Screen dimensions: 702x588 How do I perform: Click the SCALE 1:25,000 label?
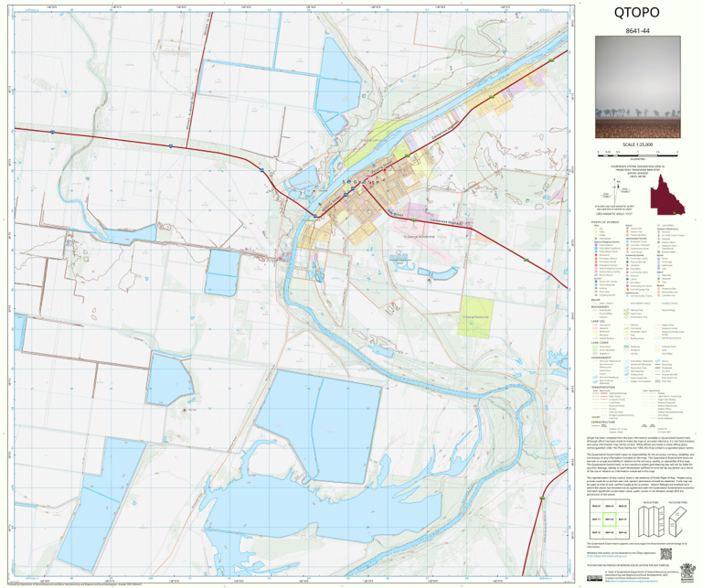coord(637,144)
